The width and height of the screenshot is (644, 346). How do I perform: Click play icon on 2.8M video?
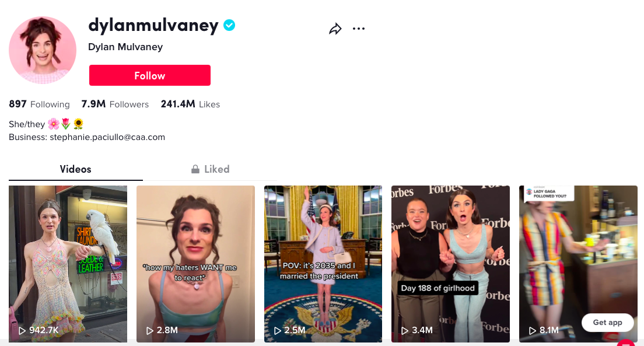click(x=150, y=330)
